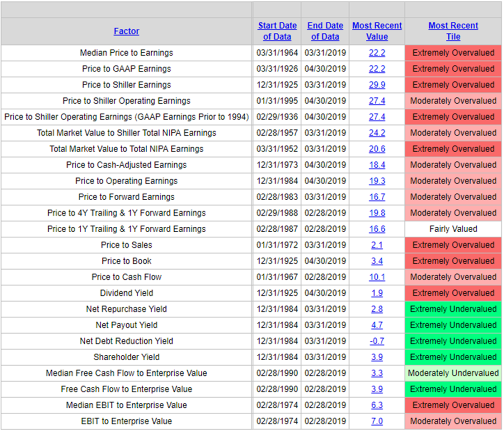Select the 'Price to Cash-Adjusted Earnings' cell
This screenshot has width=504, height=431.
(126, 165)
